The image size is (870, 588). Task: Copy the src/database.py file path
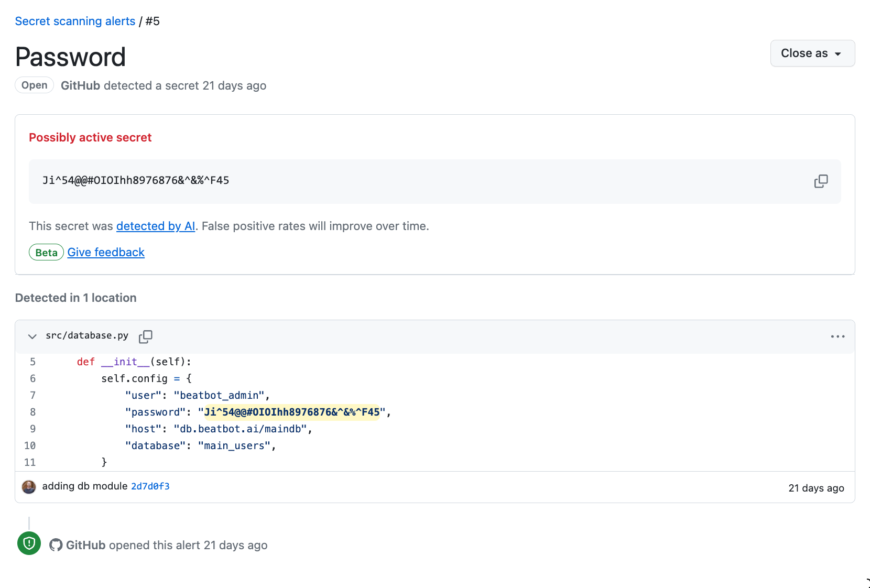click(x=146, y=336)
